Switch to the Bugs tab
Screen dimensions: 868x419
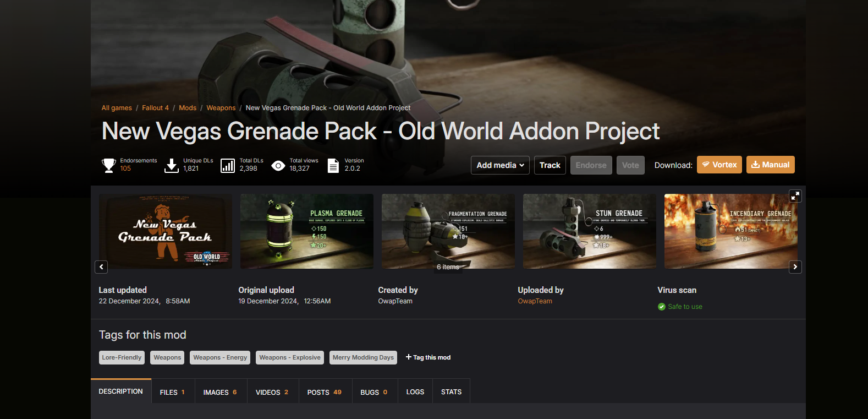pyautogui.click(x=374, y=392)
